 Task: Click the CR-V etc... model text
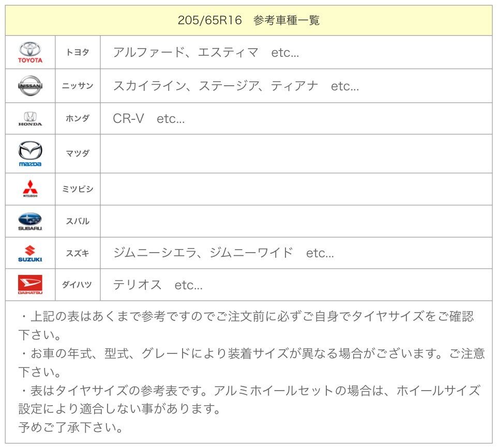click(148, 119)
